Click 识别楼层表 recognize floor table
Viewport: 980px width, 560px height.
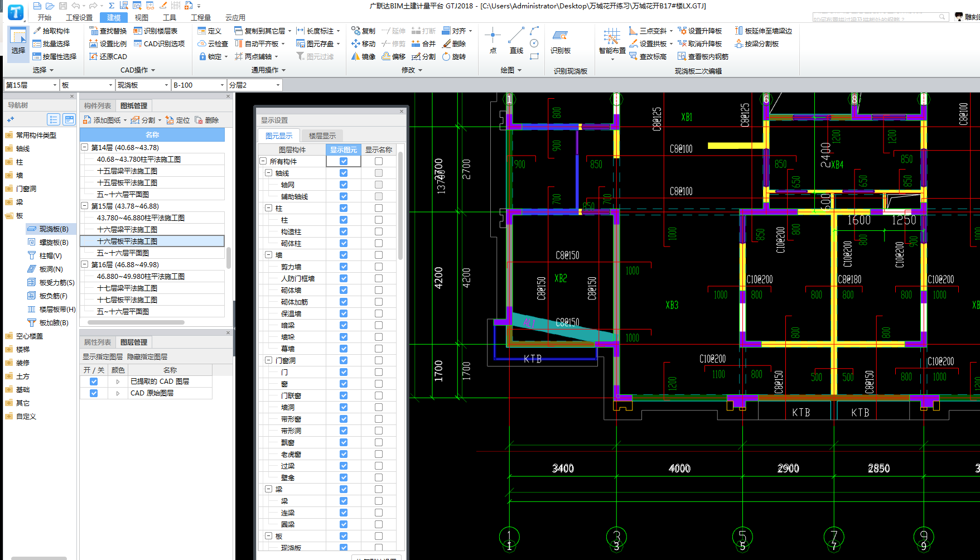pyautogui.click(x=155, y=31)
